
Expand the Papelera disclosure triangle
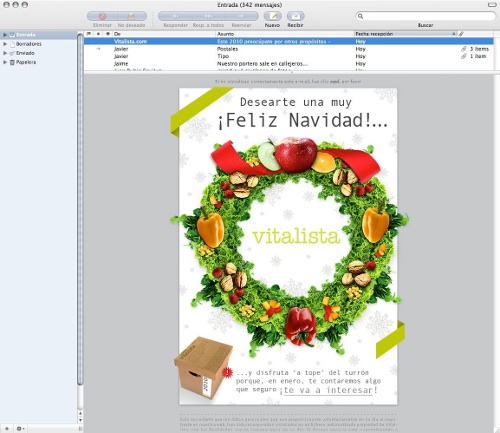[5, 62]
